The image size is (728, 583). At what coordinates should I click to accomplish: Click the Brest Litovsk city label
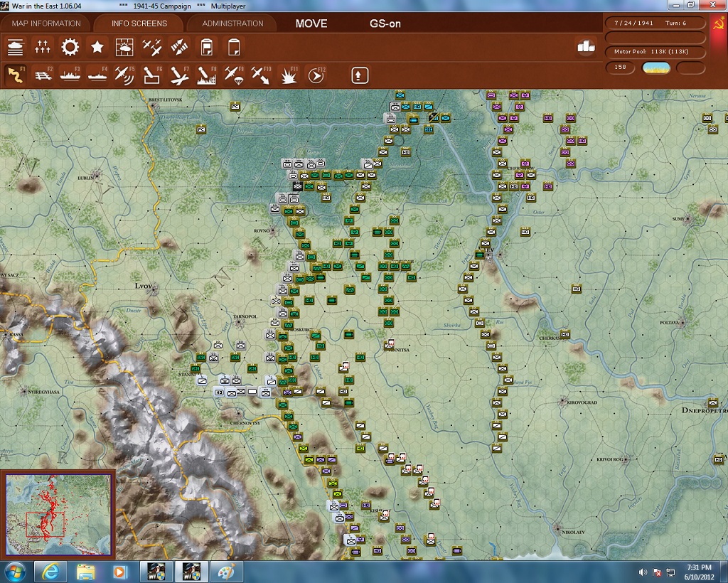click(x=165, y=100)
